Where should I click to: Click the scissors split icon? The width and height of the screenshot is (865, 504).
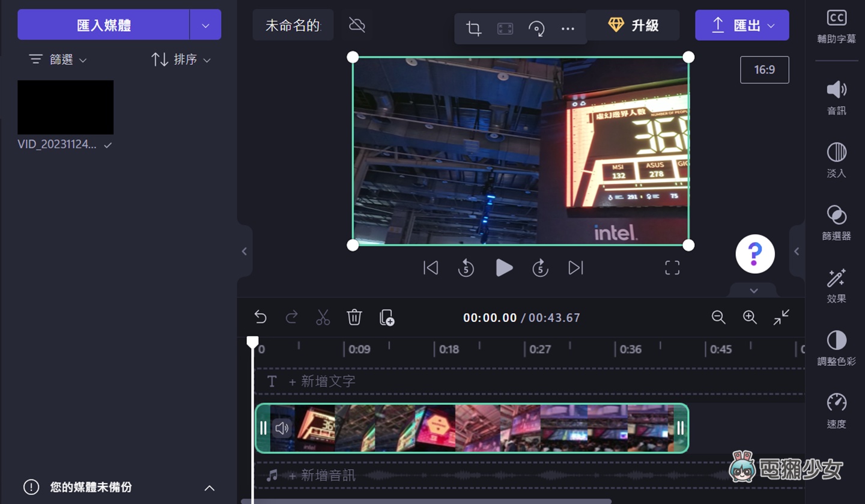(x=323, y=317)
